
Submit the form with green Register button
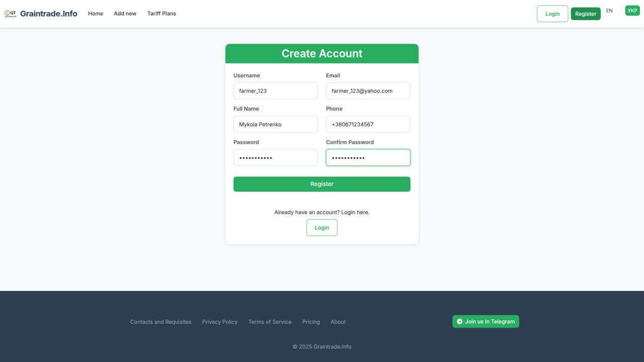coord(322,184)
